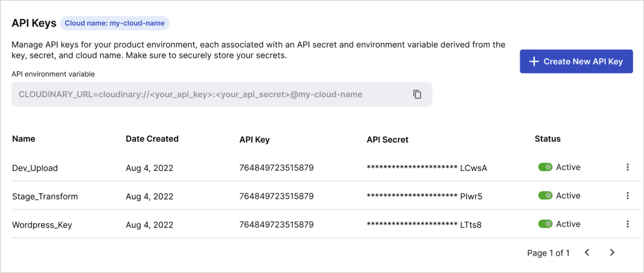
Task: Click Create New API Key button
Action: [576, 61]
